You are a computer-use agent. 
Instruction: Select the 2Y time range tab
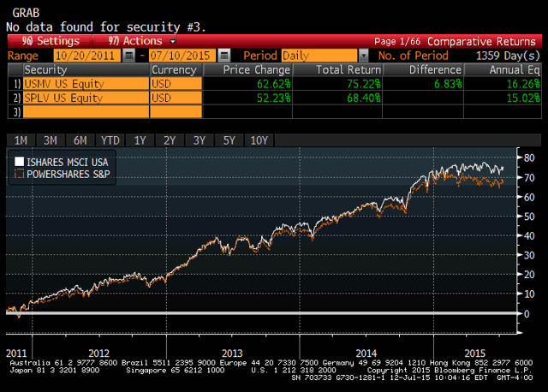point(170,140)
